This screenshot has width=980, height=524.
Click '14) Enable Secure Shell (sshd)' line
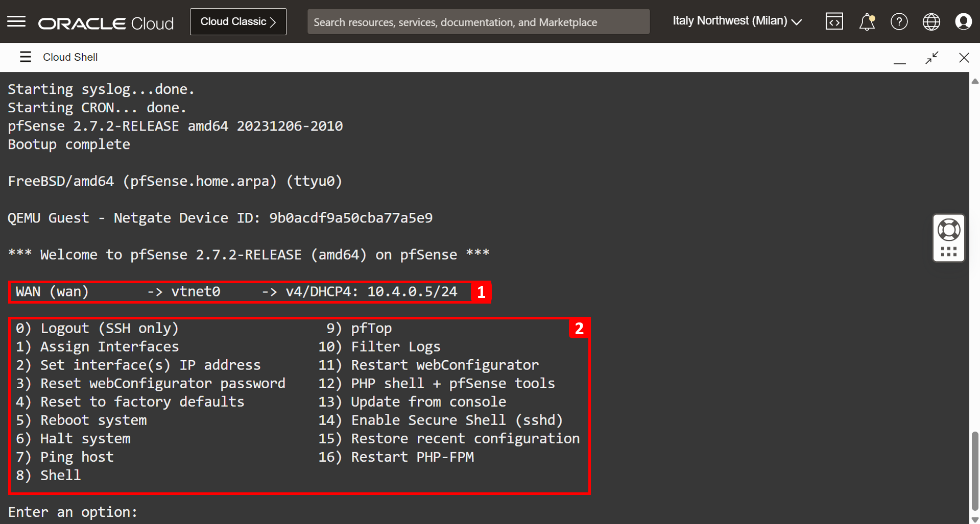(441, 420)
